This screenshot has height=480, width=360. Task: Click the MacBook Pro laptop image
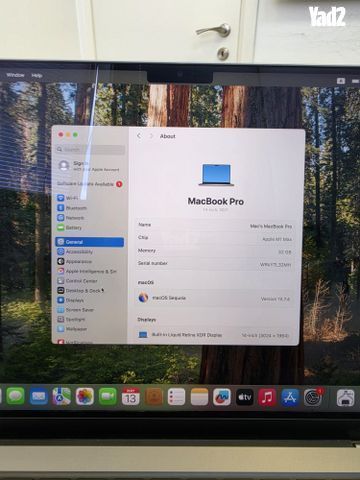[x=216, y=175]
